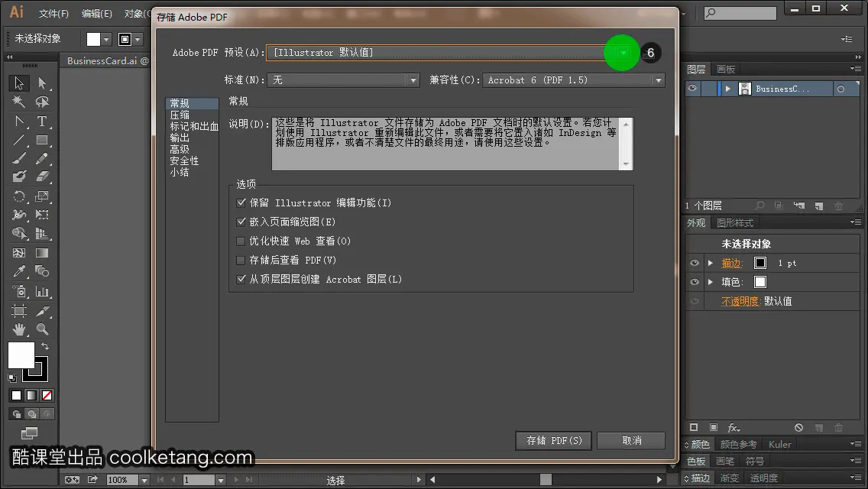Switch to the Graphic Styles (图形样式) tab
The image size is (868, 489).
(x=735, y=222)
